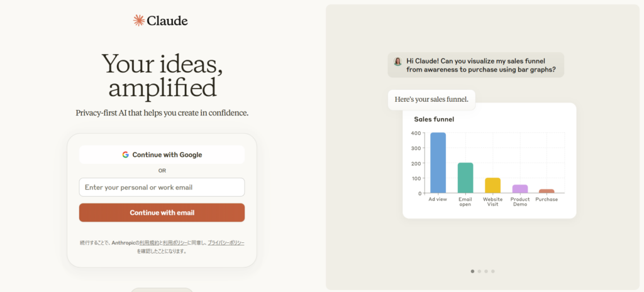Click the Claude wordmark text
Viewport: 644px width, 292px height.
pos(167,21)
